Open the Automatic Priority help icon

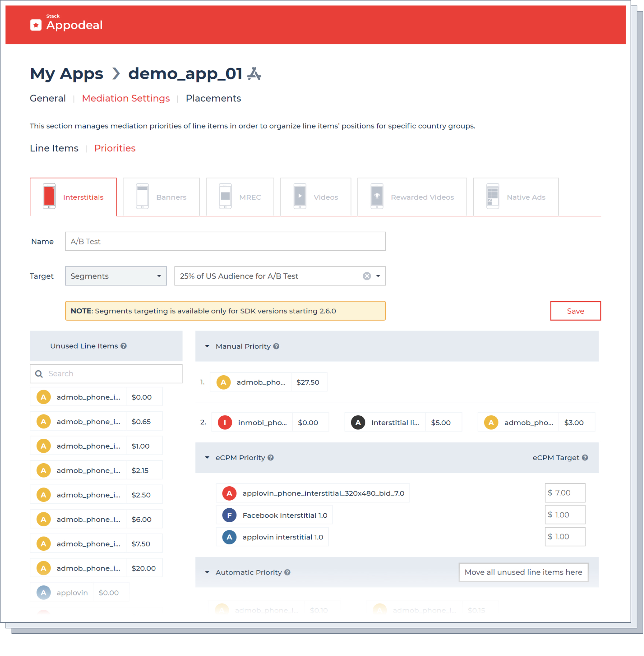[x=287, y=572]
